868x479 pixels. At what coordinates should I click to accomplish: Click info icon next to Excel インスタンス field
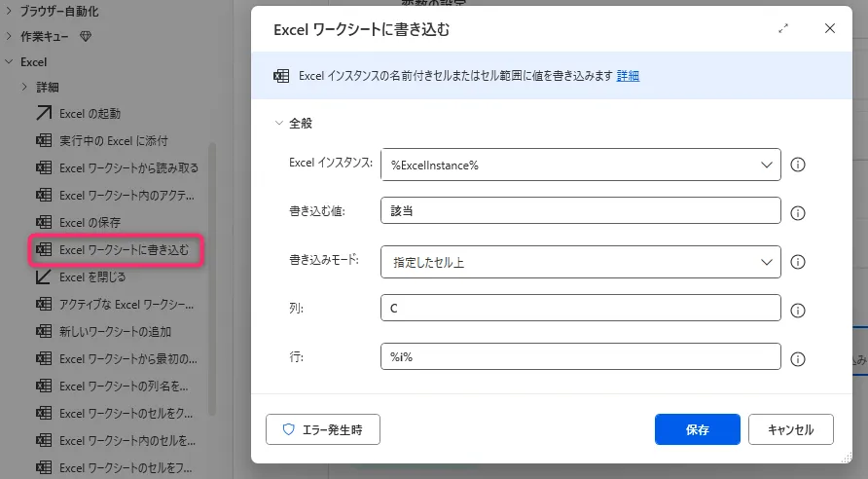coord(798,165)
